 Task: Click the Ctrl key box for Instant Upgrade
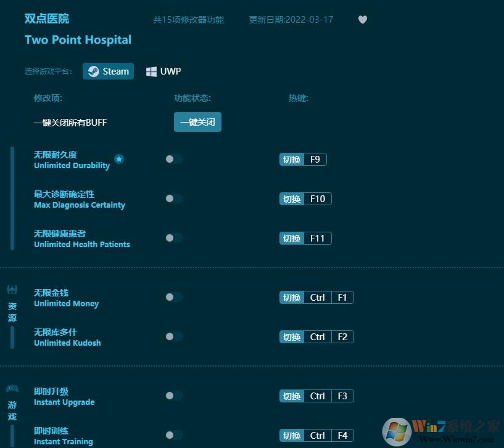[318, 396]
